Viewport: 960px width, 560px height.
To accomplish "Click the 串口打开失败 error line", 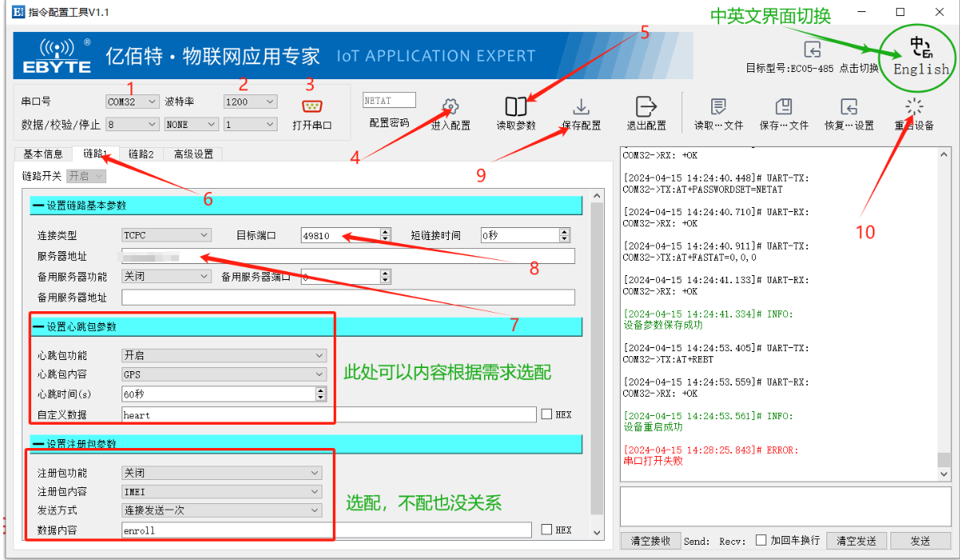I will click(653, 461).
